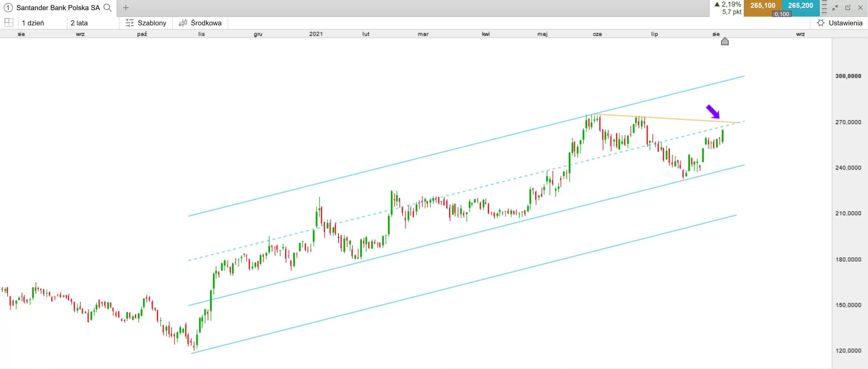
Task: Click the magnifier search icon beside instrument name
Action: pyautogui.click(x=107, y=7)
